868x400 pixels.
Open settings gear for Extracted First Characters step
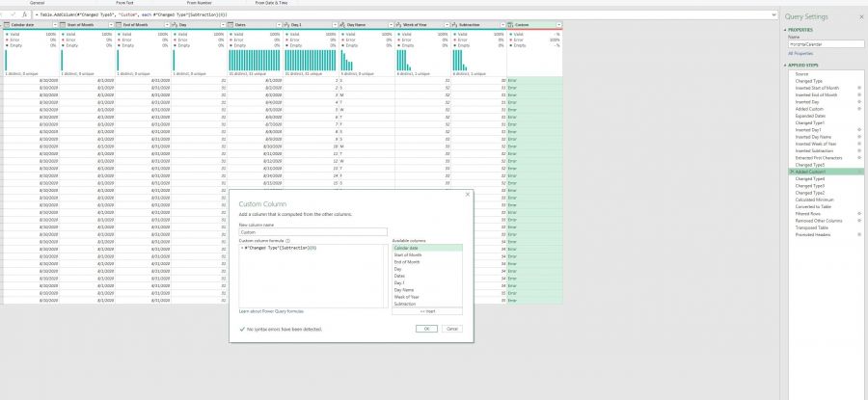point(859,158)
